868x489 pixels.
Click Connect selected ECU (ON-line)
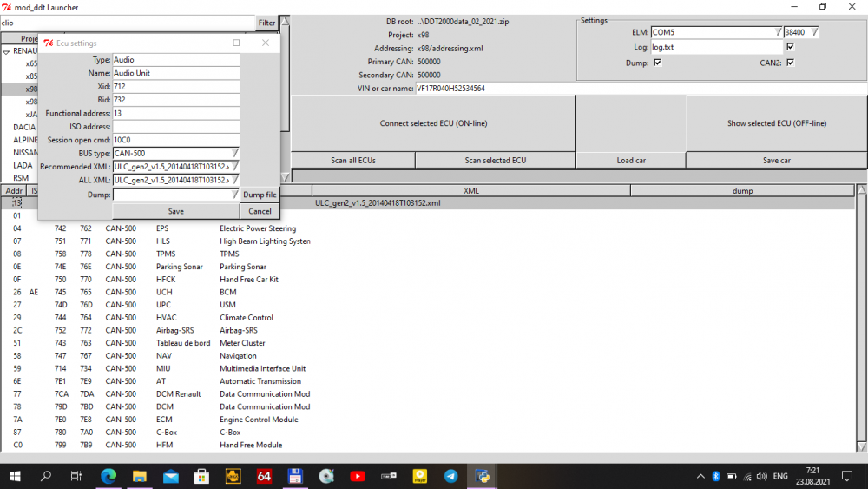click(x=433, y=123)
